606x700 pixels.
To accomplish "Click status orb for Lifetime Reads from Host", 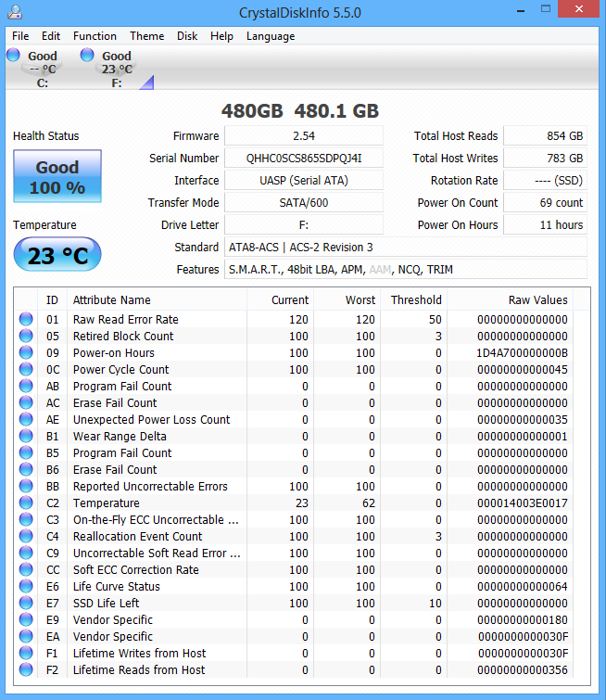I will pos(26,670).
